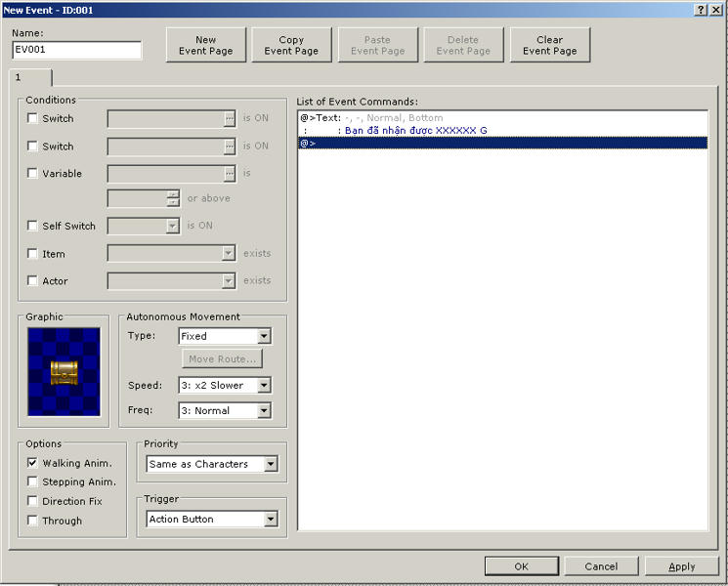Click the ellipsis button of second Switch field
The image size is (728, 586).
pyautogui.click(x=230, y=146)
